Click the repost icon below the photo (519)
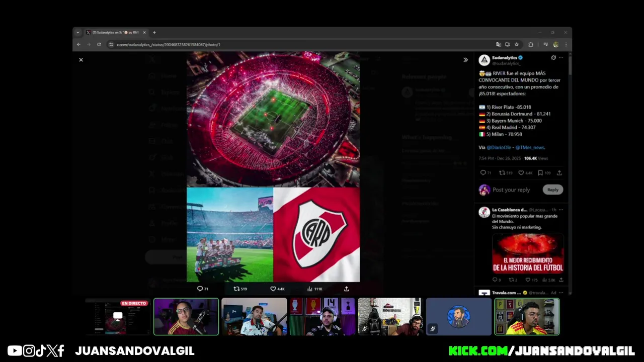Screen dimensions: 644x362 [x=240, y=289]
